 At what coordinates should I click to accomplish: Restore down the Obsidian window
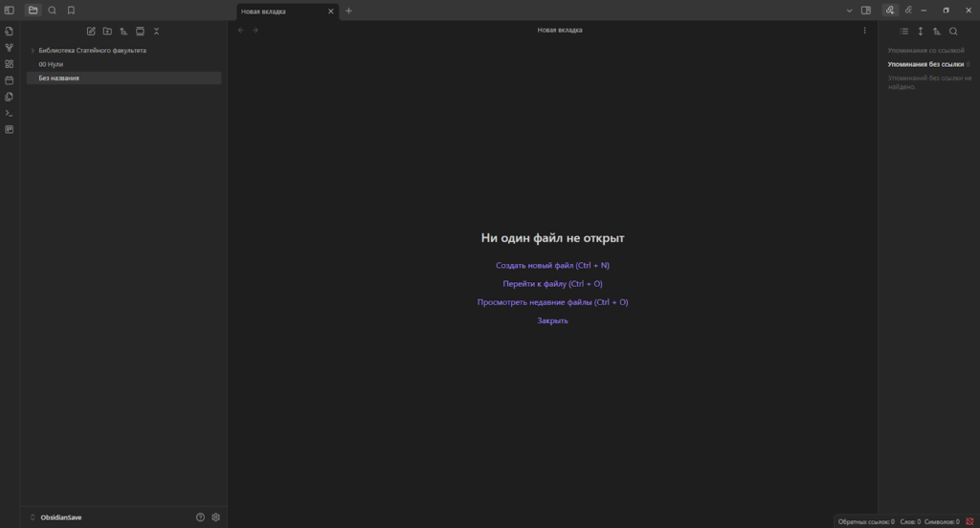pyautogui.click(x=947, y=11)
